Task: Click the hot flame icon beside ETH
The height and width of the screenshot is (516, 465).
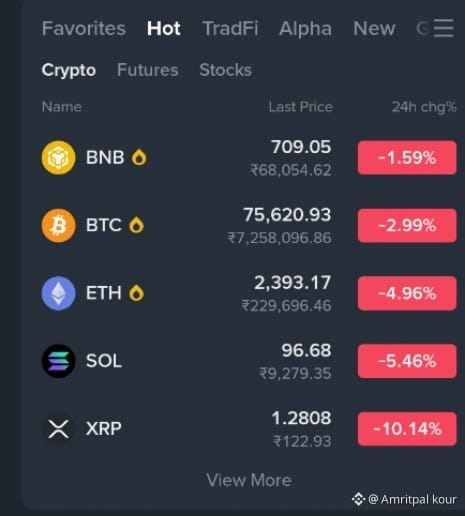Action: point(136,293)
